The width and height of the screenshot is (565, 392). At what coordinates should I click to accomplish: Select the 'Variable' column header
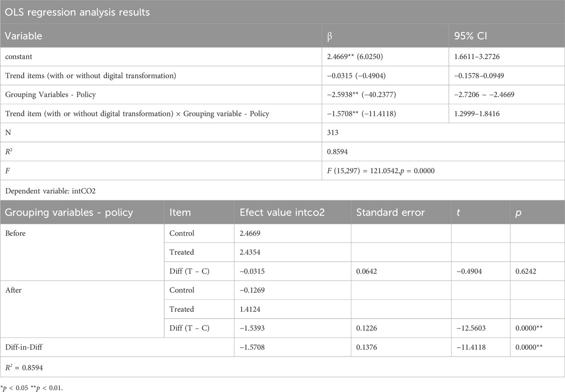click(23, 36)
